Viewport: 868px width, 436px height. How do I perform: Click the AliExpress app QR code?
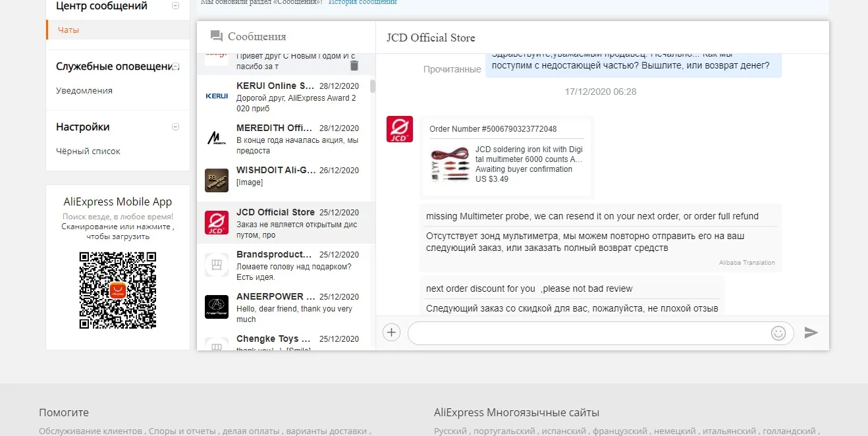pyautogui.click(x=118, y=290)
